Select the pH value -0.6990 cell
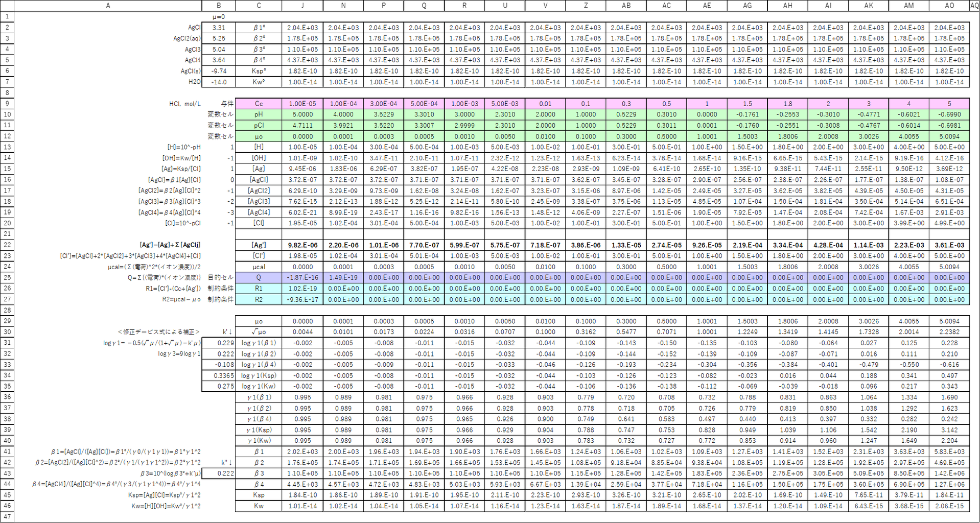The image size is (980, 523). click(x=949, y=114)
